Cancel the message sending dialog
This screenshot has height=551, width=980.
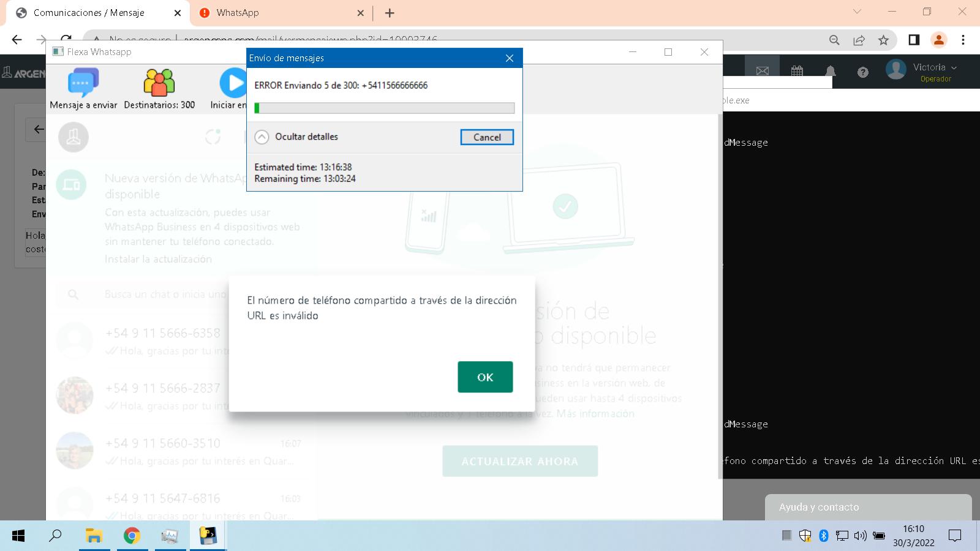click(x=487, y=137)
